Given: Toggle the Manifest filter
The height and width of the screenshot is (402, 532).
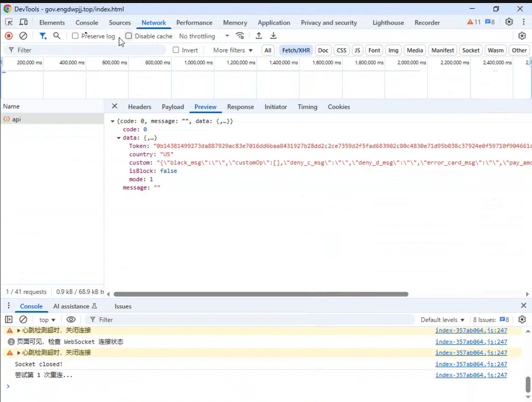Looking at the screenshot, I should 443,50.
